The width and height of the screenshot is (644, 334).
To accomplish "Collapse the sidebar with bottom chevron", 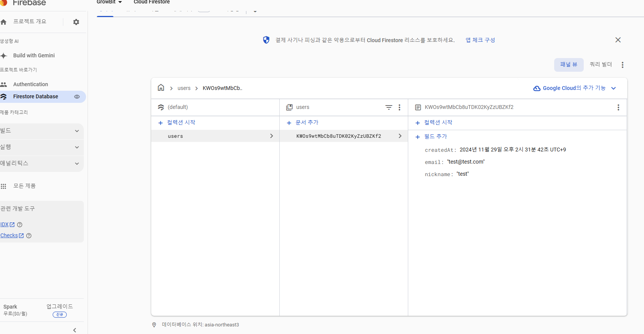I will point(75,330).
